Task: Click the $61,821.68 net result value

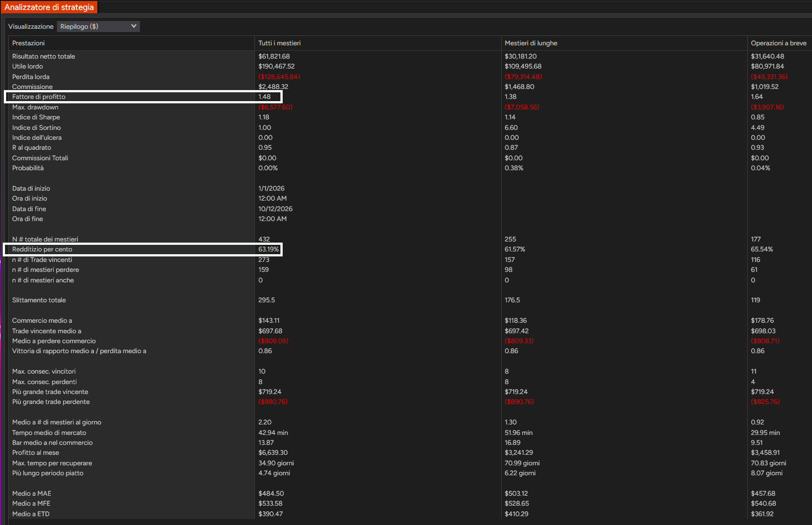Action: point(274,56)
